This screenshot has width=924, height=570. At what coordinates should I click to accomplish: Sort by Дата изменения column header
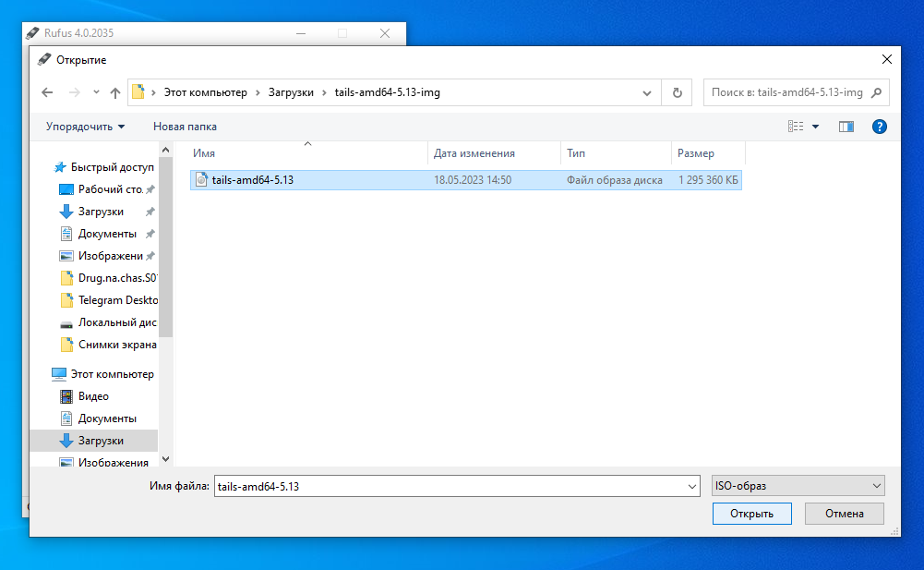[474, 153]
